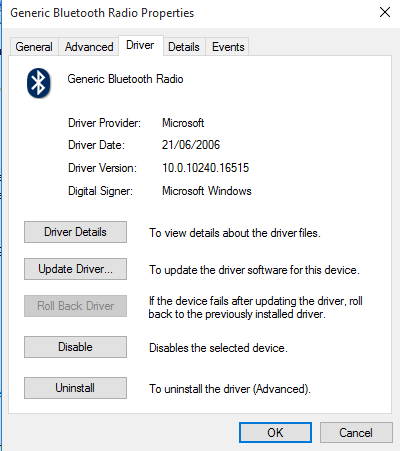Click 'To update the driver software' description
The width and height of the screenshot is (400, 451).
point(254,270)
